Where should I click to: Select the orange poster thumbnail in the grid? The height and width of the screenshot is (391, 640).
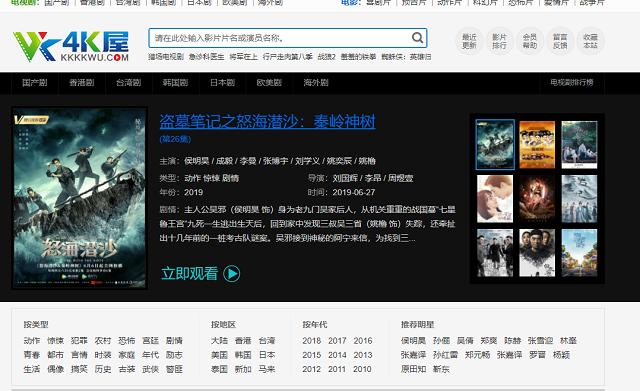tap(537, 144)
